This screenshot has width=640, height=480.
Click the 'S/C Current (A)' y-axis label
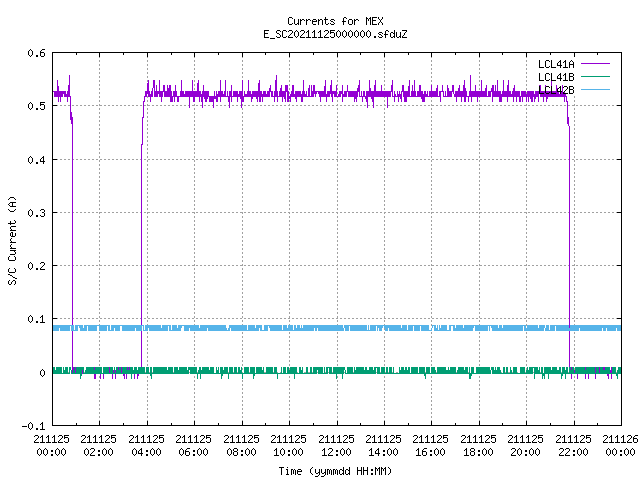(13, 241)
